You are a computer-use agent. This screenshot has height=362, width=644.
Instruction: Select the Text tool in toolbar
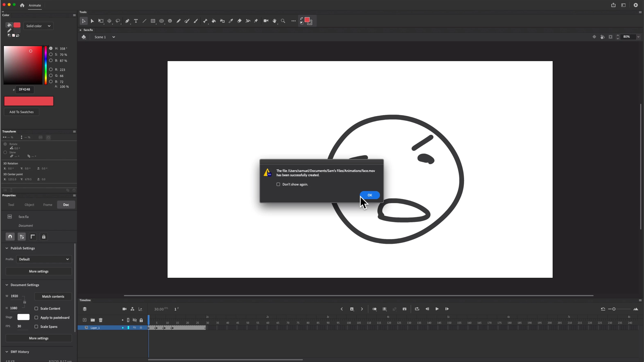(x=136, y=21)
